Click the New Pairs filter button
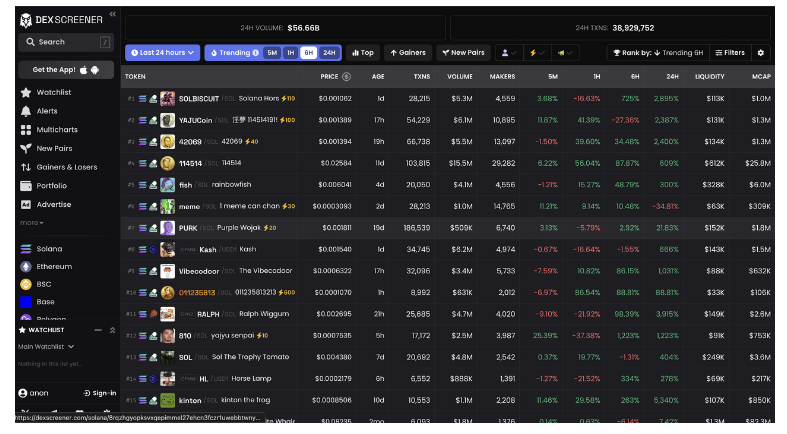787x434 pixels. pyautogui.click(x=463, y=53)
